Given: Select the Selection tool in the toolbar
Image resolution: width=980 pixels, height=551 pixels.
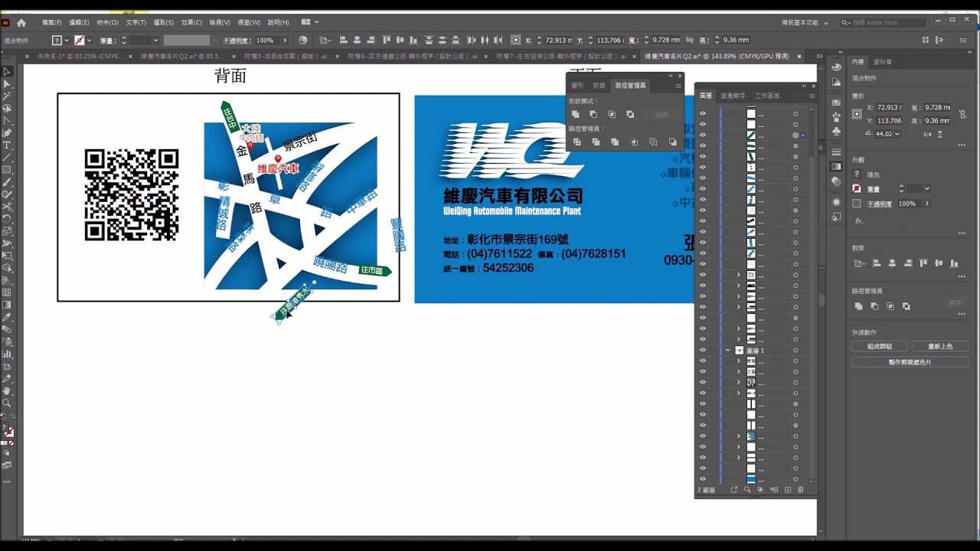Looking at the screenshot, I should coord(7,71).
